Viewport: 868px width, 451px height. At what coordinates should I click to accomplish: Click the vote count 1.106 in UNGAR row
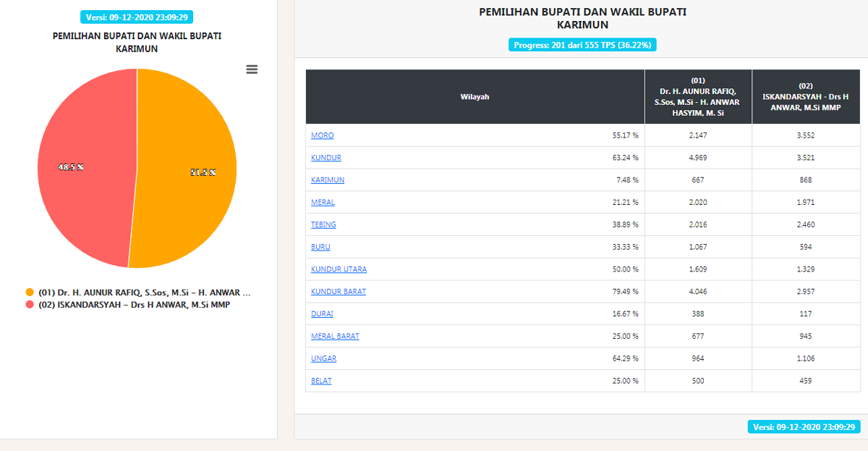[x=806, y=359]
